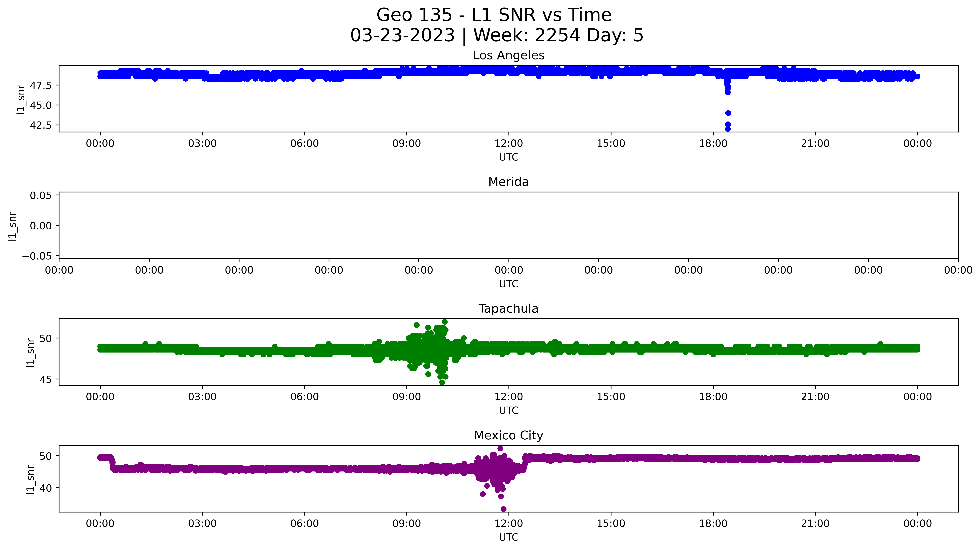
Task: Click the l1_snr axis label of Tapachula plot
Action: pyautogui.click(x=30, y=353)
